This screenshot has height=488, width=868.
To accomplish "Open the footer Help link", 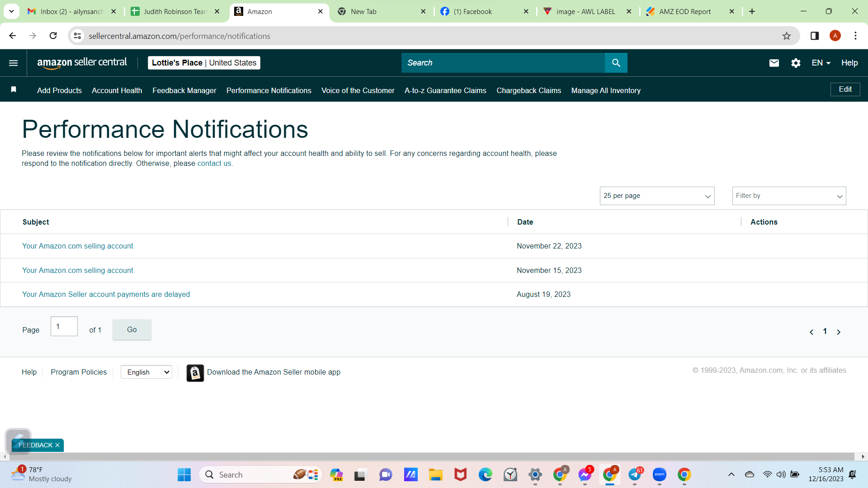I will (x=29, y=372).
